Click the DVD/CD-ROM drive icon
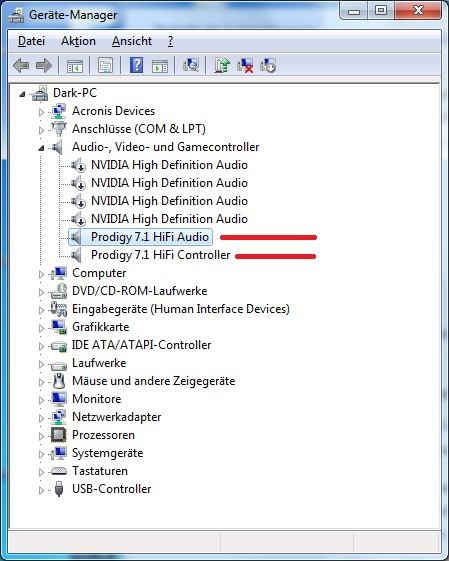This screenshot has width=449, height=561. click(x=59, y=291)
